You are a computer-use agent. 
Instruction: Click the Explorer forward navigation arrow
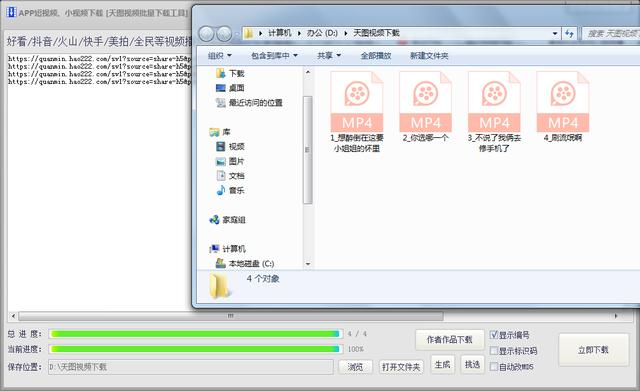click(x=224, y=34)
